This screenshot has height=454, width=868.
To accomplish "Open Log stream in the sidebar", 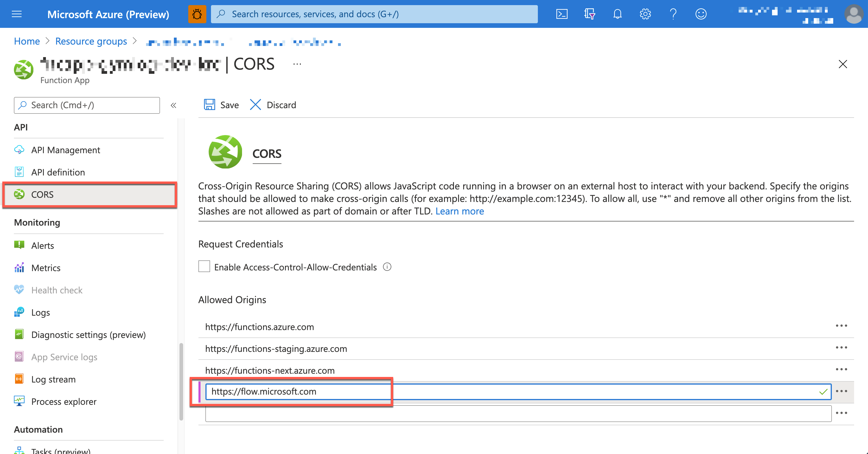I will pos(53,379).
